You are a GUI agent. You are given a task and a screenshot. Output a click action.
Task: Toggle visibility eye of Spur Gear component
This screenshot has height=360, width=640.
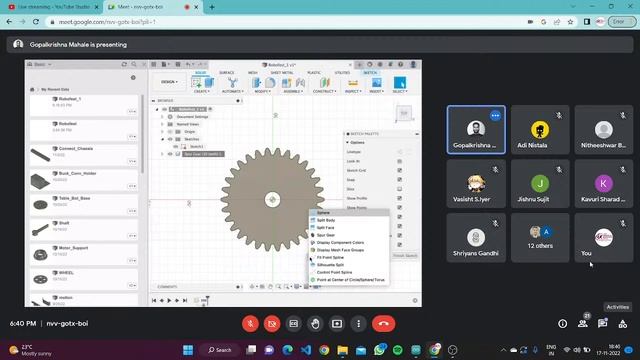(170, 154)
